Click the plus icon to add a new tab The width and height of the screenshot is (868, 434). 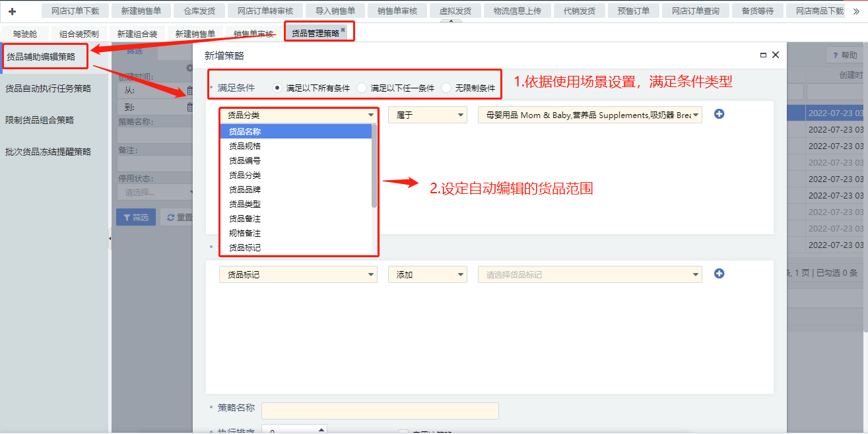coord(12,11)
